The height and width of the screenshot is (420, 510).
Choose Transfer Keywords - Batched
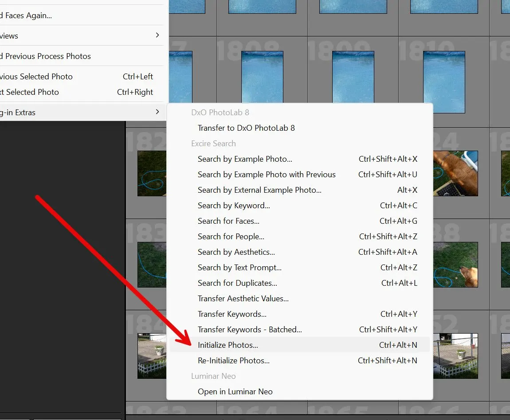250,329
